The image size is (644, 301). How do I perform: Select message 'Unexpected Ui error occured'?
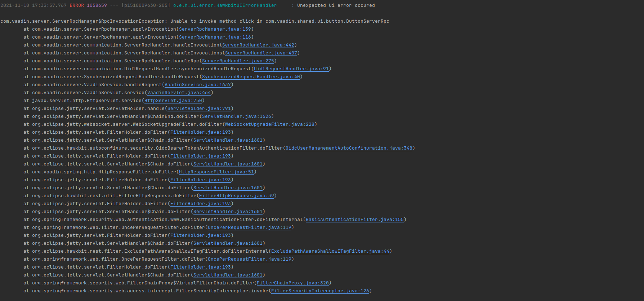pos(336,5)
